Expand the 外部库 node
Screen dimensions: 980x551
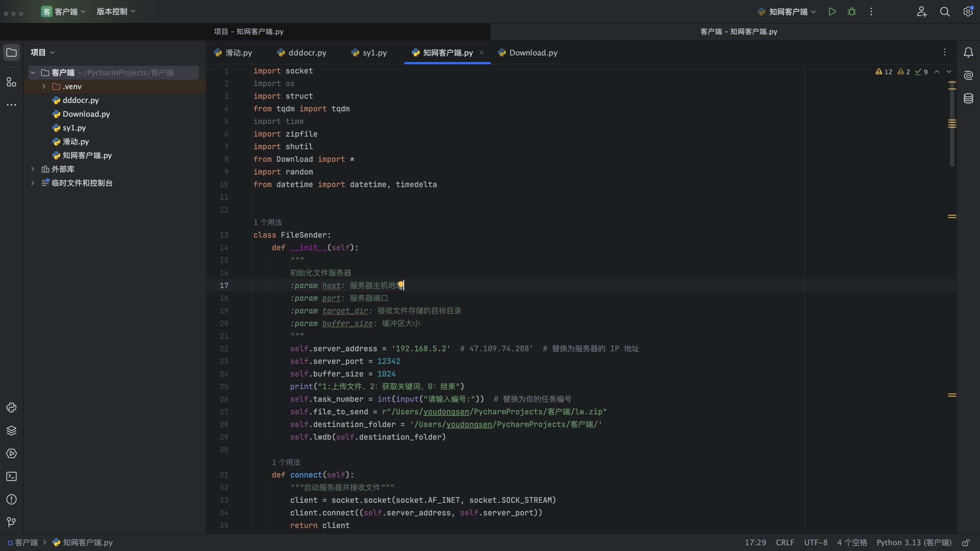[33, 169]
